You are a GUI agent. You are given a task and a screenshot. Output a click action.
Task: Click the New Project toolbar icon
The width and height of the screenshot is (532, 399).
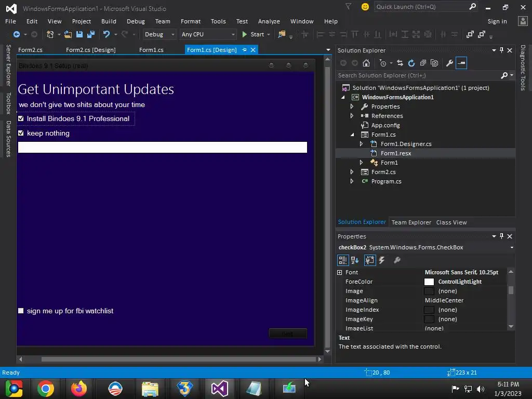(50, 34)
